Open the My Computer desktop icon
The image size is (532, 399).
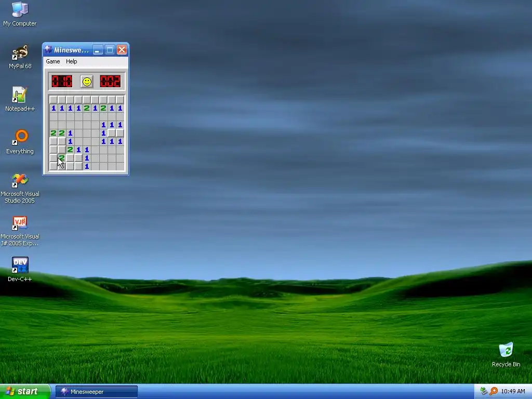[x=20, y=14]
